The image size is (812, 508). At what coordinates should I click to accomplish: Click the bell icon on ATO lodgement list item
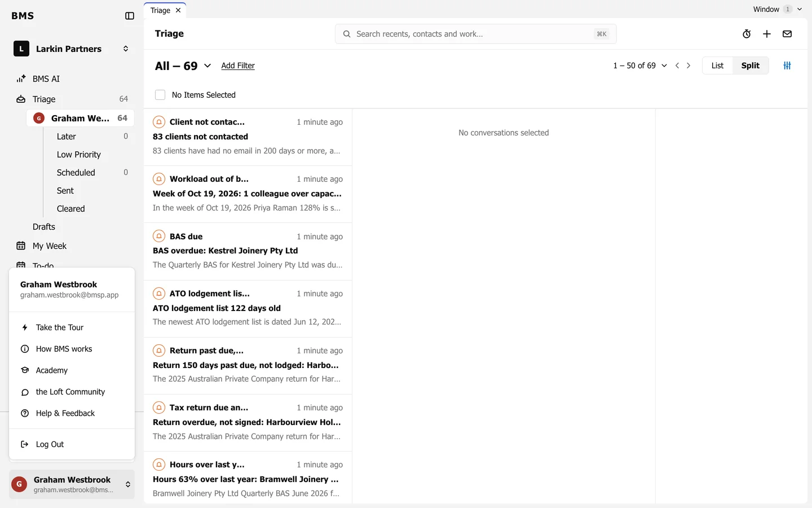[159, 294]
